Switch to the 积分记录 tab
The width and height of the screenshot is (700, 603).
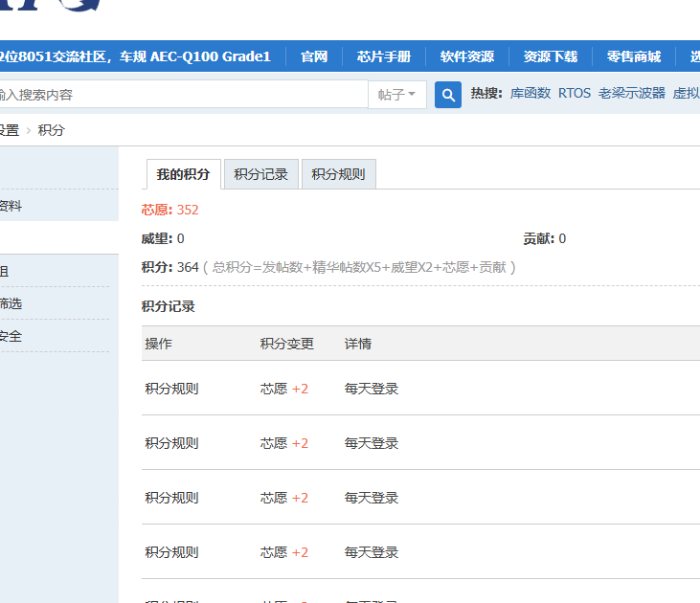click(261, 174)
